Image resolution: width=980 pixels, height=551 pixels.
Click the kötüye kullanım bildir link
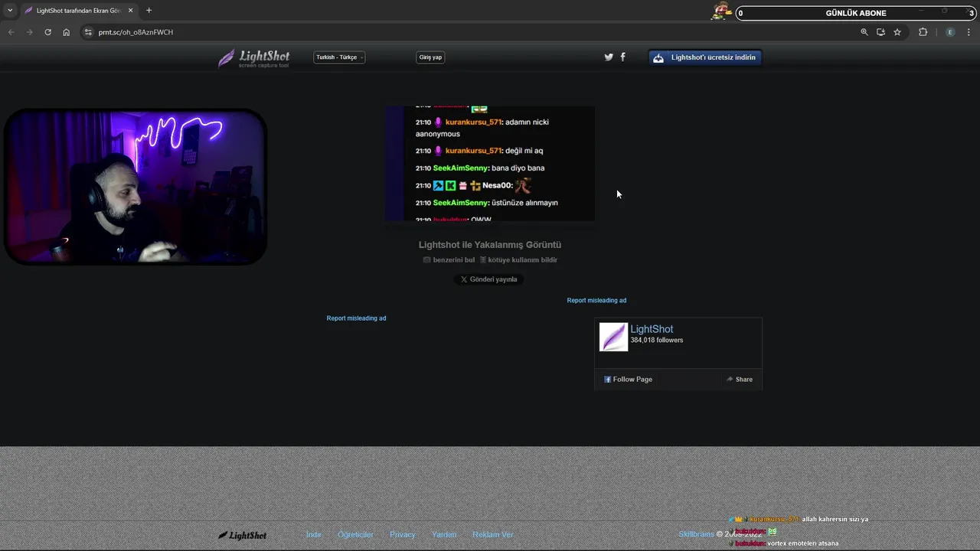(518, 260)
